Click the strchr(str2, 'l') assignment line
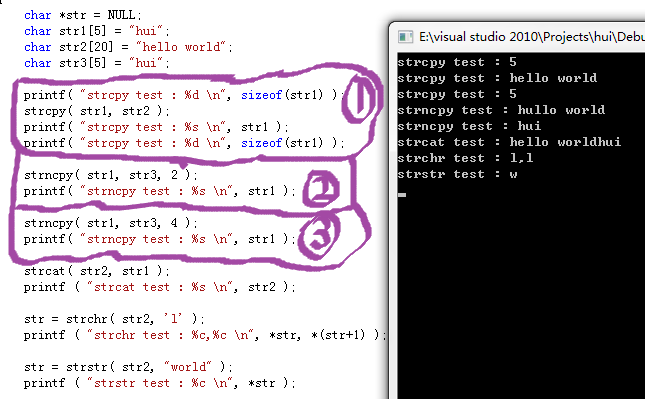645x399 pixels. [x=114, y=319]
